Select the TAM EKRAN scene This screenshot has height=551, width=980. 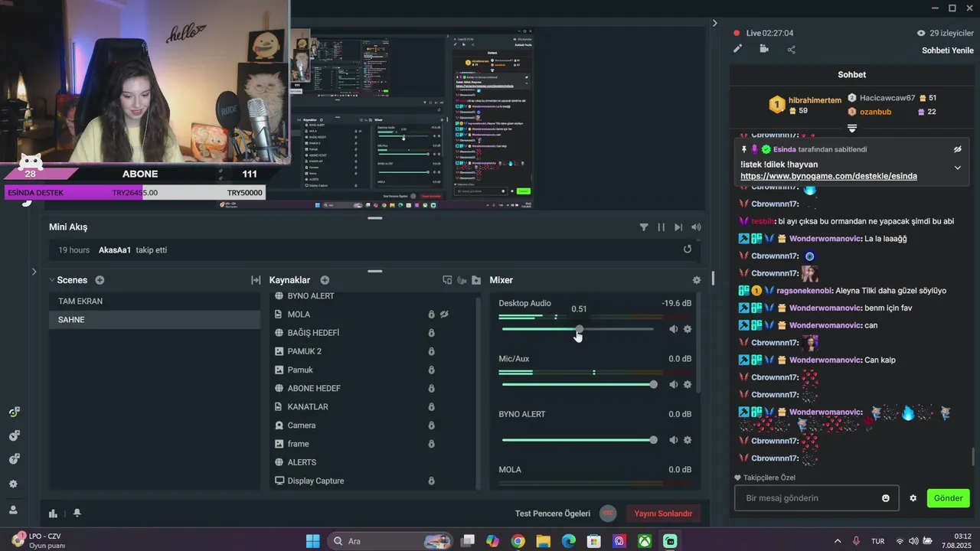click(x=155, y=302)
